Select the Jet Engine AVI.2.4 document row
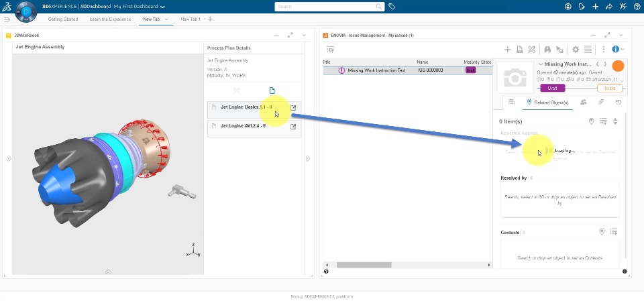Image resolution: width=644 pixels, height=301 pixels. click(x=254, y=128)
